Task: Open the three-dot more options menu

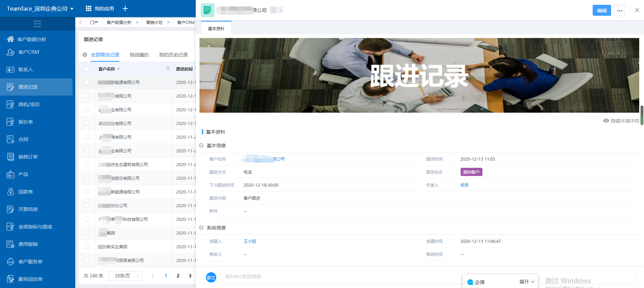Action: coord(619,10)
